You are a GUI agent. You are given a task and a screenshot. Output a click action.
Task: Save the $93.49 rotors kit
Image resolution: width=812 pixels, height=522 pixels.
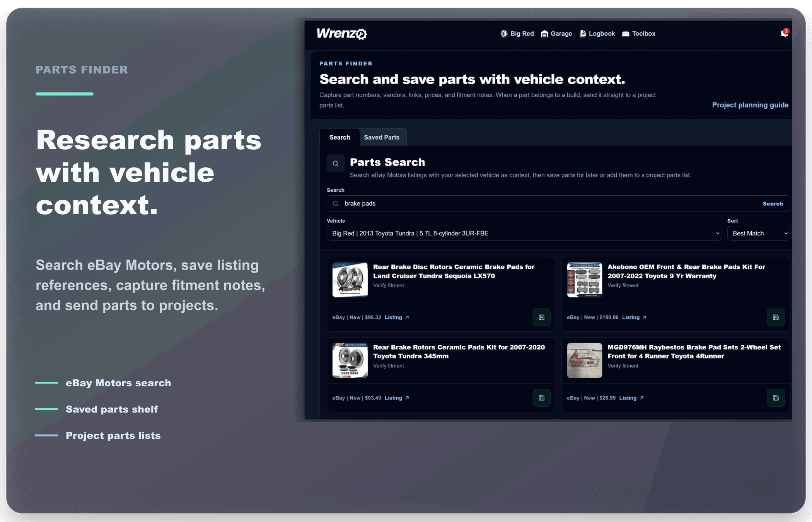(541, 398)
